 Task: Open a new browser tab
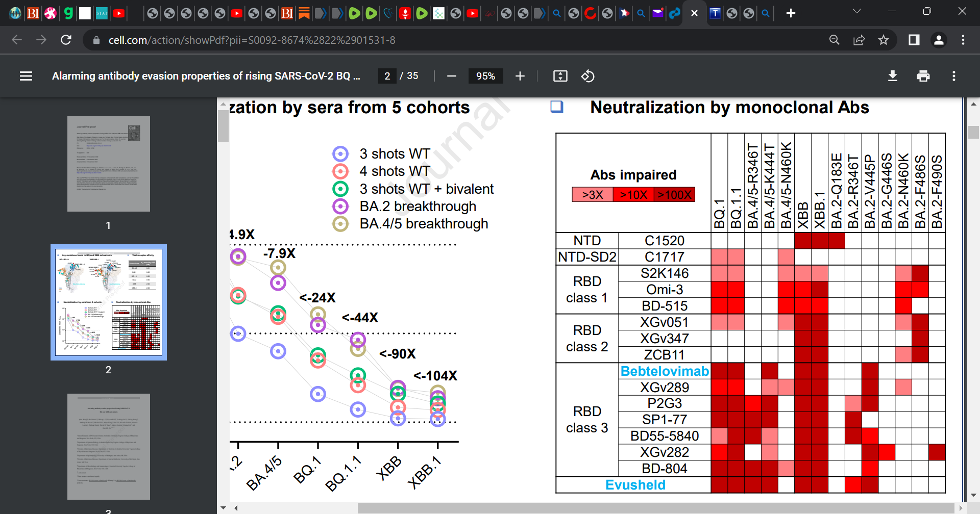point(791,13)
